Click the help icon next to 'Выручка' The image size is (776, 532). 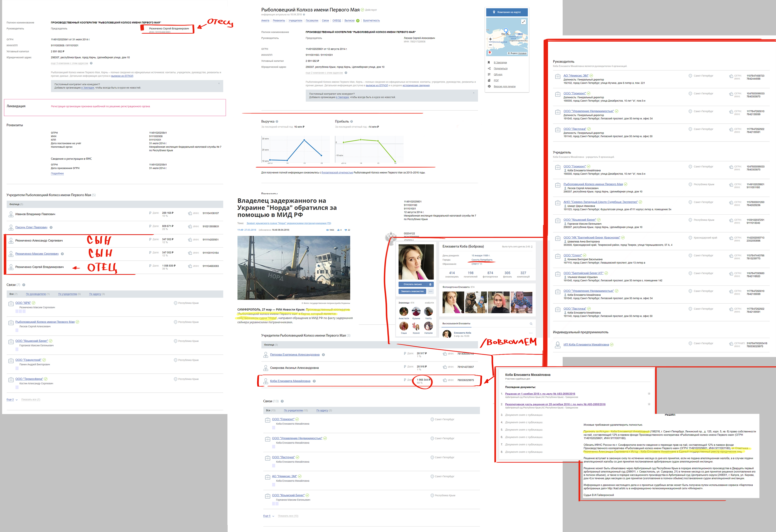click(277, 122)
